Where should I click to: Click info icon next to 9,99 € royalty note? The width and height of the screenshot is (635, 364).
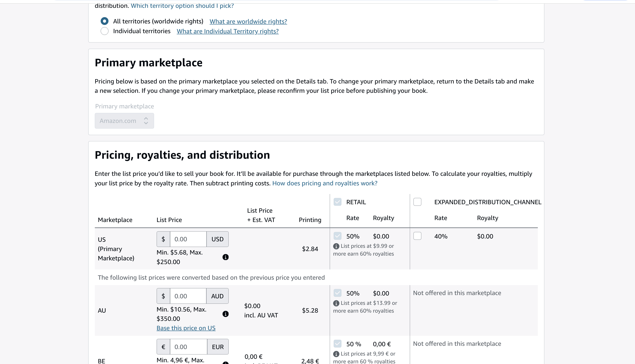coord(336,354)
